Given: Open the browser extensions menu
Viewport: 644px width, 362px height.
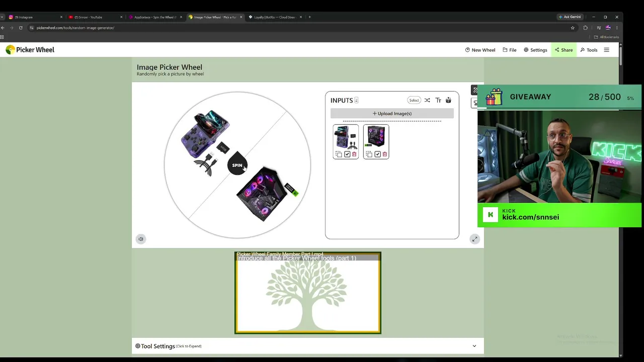Looking at the screenshot, I should pyautogui.click(x=585, y=28).
